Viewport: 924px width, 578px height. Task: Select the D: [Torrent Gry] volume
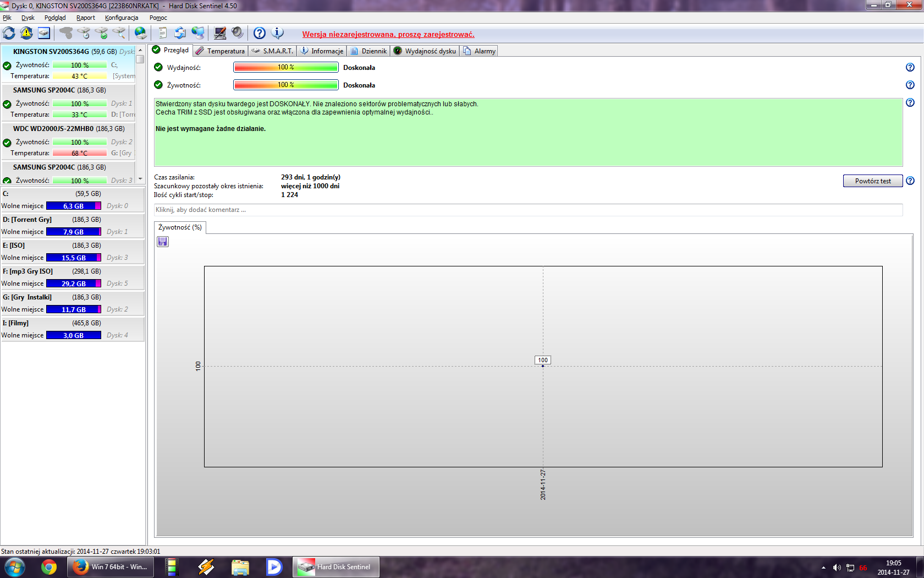[x=73, y=226]
